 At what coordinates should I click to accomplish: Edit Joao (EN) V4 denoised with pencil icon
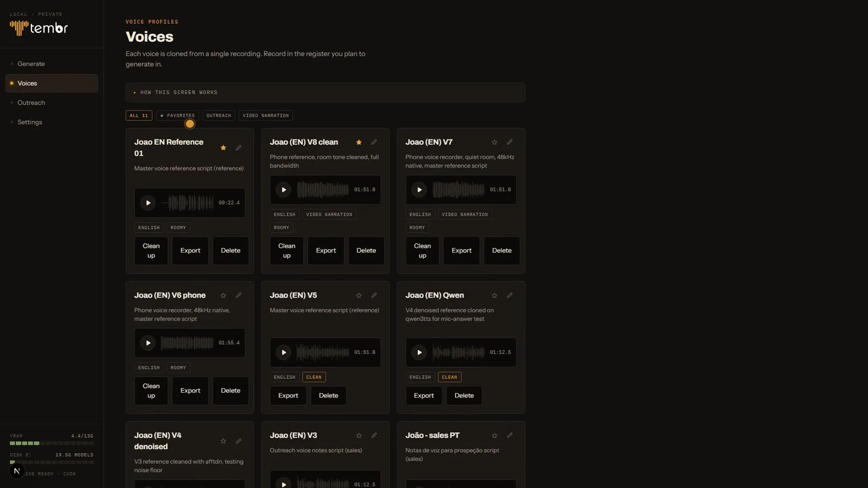click(238, 441)
